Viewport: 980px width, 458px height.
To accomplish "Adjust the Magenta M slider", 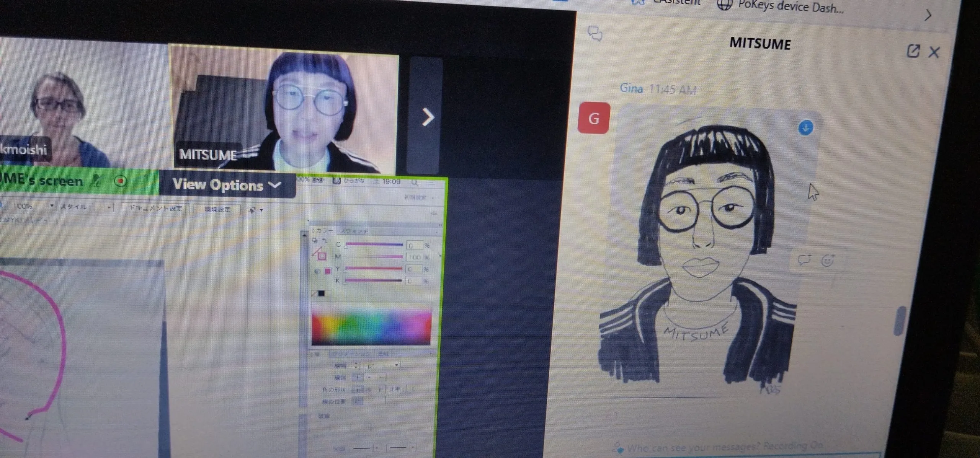I will coord(373,257).
